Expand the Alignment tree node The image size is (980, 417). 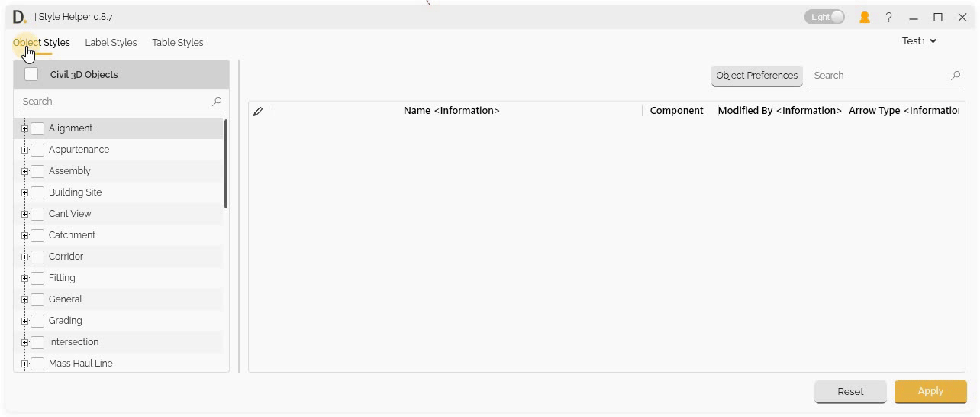[24, 128]
